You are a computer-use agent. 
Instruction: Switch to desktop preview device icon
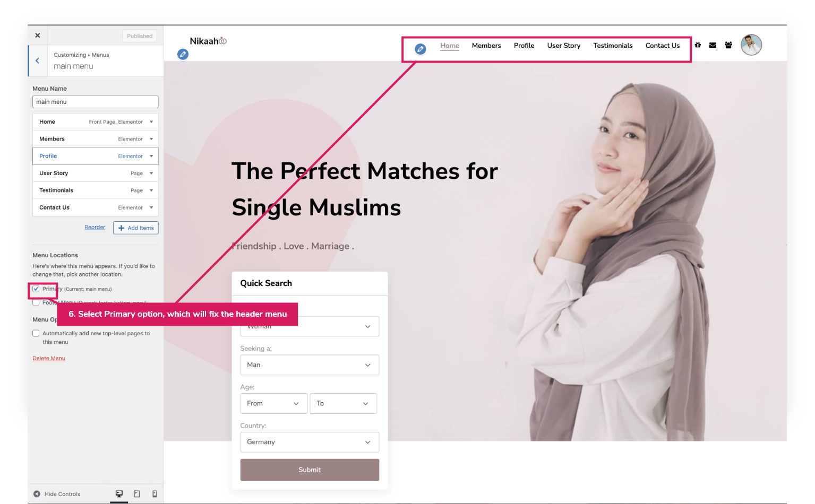pos(119,494)
